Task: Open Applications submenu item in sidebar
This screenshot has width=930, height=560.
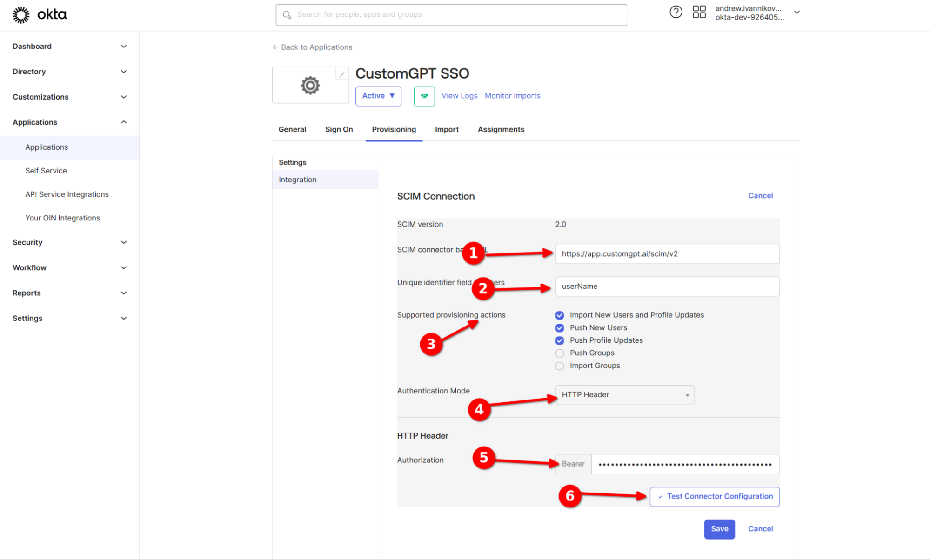Action: [x=70, y=147]
